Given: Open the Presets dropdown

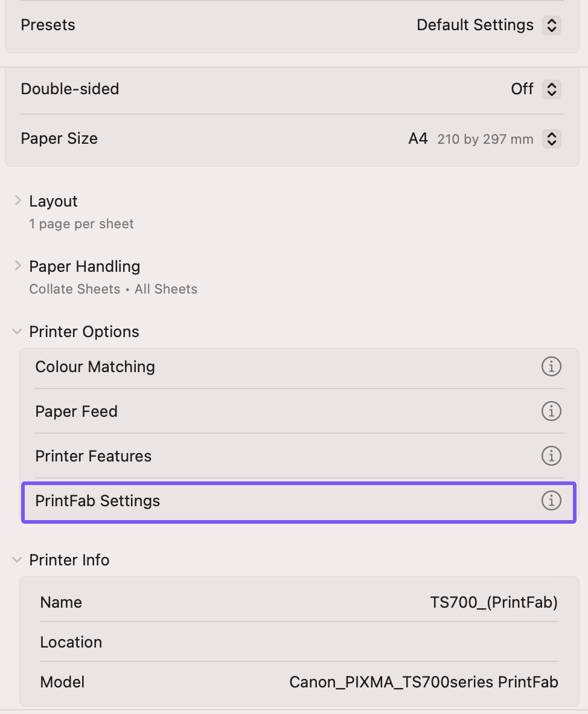Looking at the screenshot, I should point(551,25).
